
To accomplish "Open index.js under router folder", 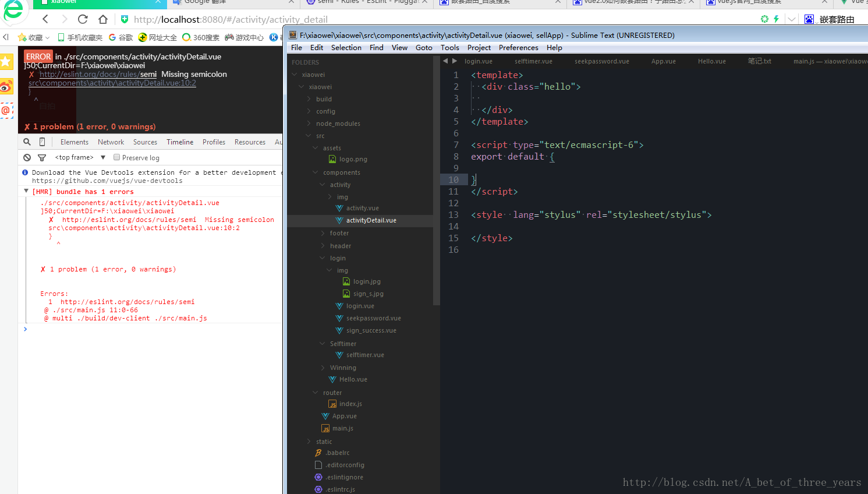I will [350, 404].
